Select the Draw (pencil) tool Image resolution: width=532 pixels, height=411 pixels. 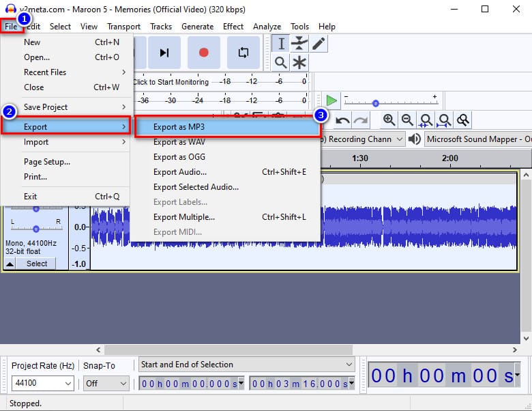pos(319,44)
